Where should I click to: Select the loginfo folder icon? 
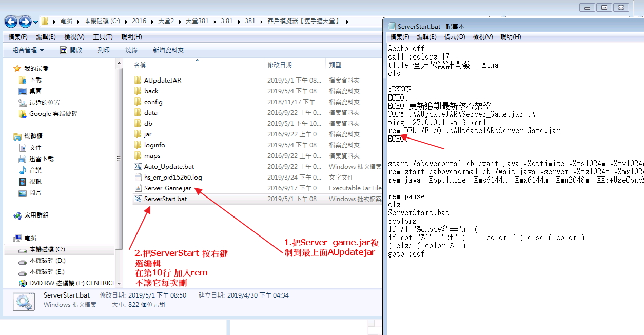coord(138,145)
